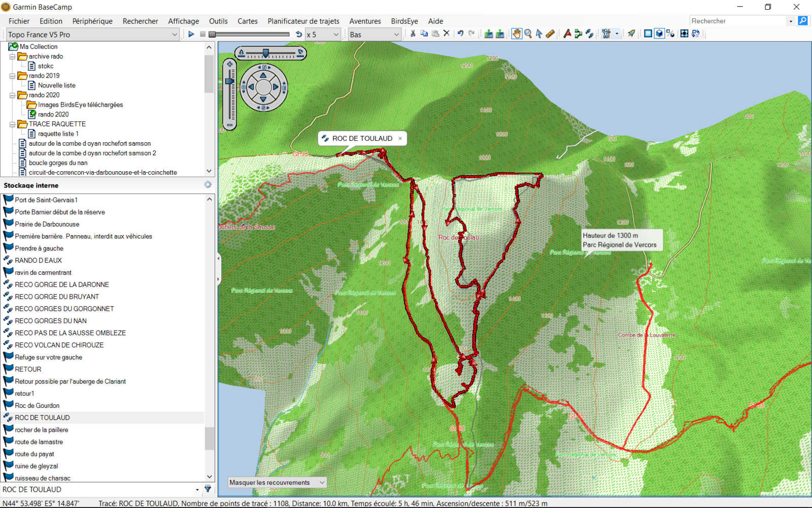Screen dimensions: 812x508
Task: Click the send to device icon
Action: tap(500, 34)
